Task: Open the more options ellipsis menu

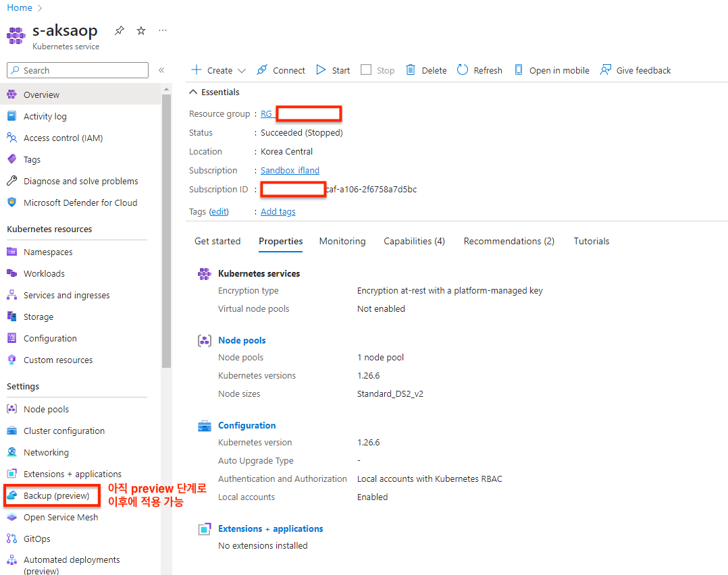Action: point(163,30)
